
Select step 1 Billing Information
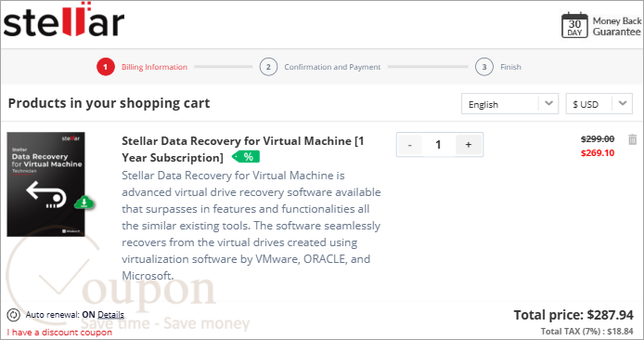(142, 67)
